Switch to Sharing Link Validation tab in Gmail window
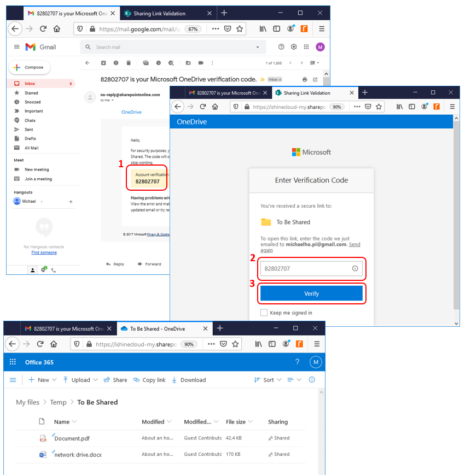471x476 pixels. pyautogui.click(x=168, y=13)
